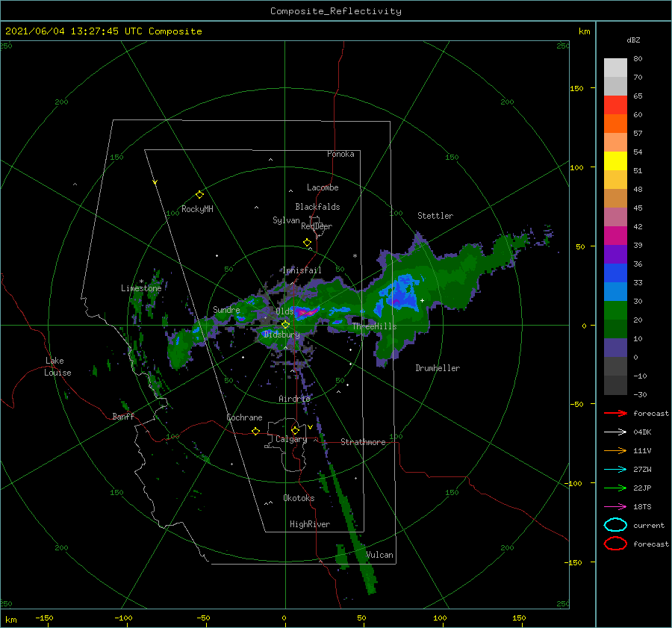The image size is (672, 628).
Task: Click the cyan current ellipse icon
Action: coord(615,525)
